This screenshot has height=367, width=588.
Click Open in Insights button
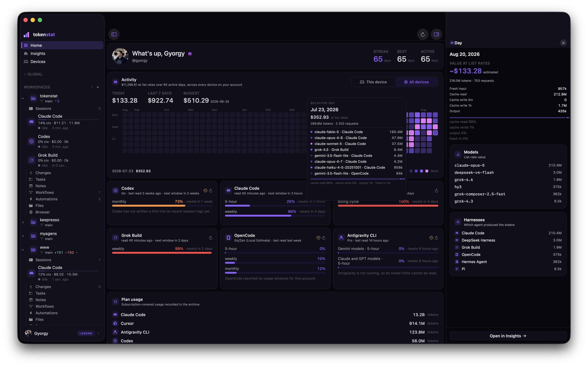tap(508, 336)
